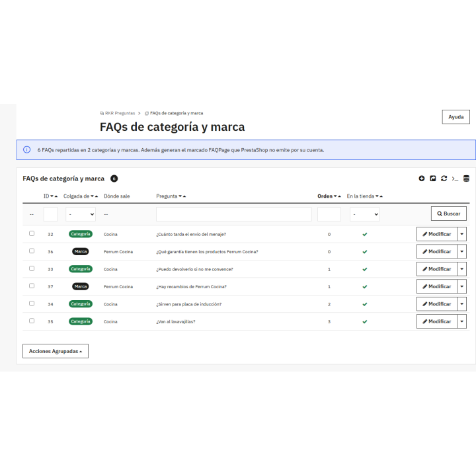
Task: Click order value 3 in row 35
Action: click(x=329, y=321)
